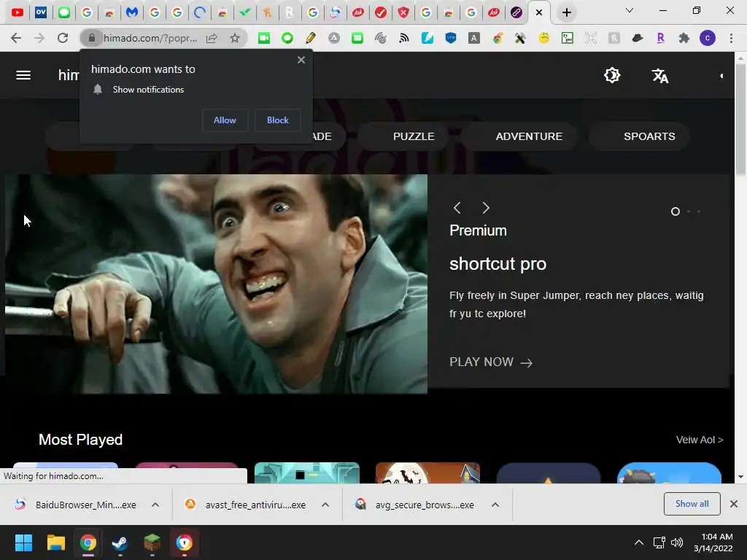The width and height of the screenshot is (747, 560).
Task: Open the black hat extension
Action: click(x=638, y=38)
